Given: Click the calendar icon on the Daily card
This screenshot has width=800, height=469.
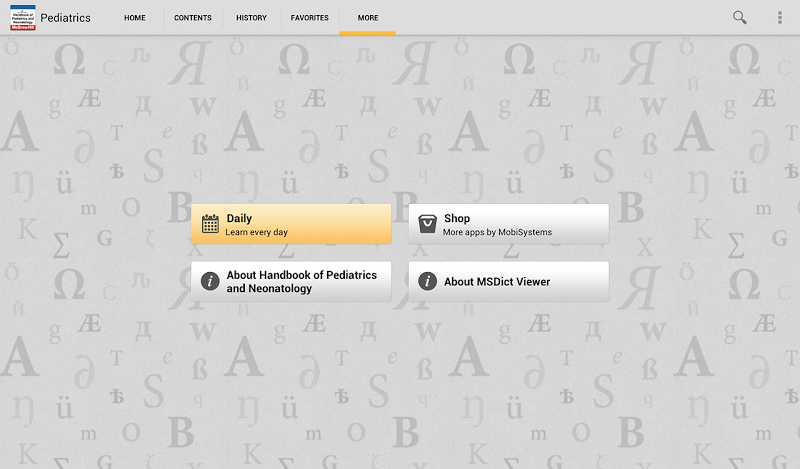Looking at the screenshot, I should 210,224.
